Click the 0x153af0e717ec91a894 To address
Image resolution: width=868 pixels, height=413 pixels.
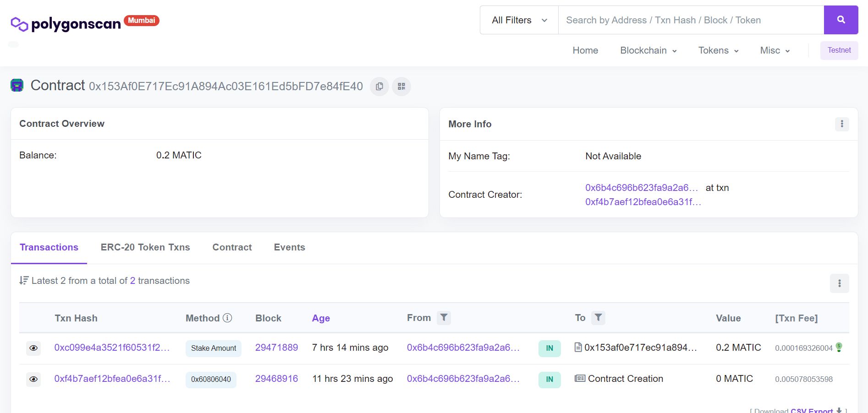pos(641,348)
